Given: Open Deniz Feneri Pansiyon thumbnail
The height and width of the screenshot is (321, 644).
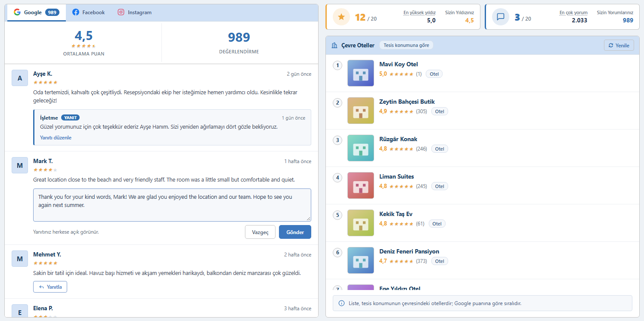Looking at the screenshot, I should pos(361,260).
